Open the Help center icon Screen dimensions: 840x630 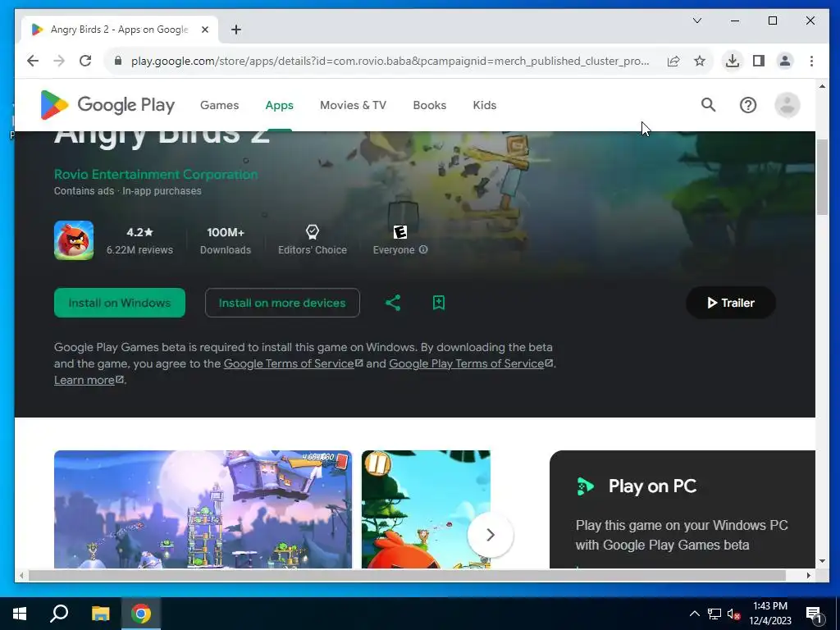click(748, 105)
